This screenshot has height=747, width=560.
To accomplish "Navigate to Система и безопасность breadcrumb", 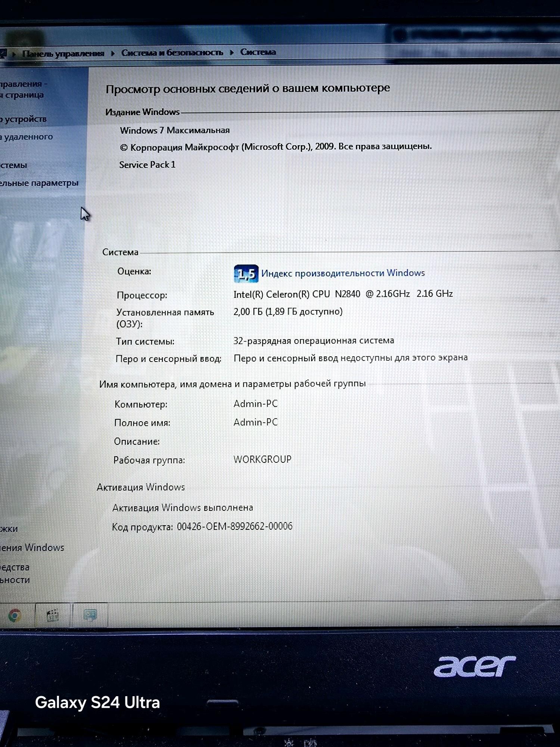I will click(172, 53).
